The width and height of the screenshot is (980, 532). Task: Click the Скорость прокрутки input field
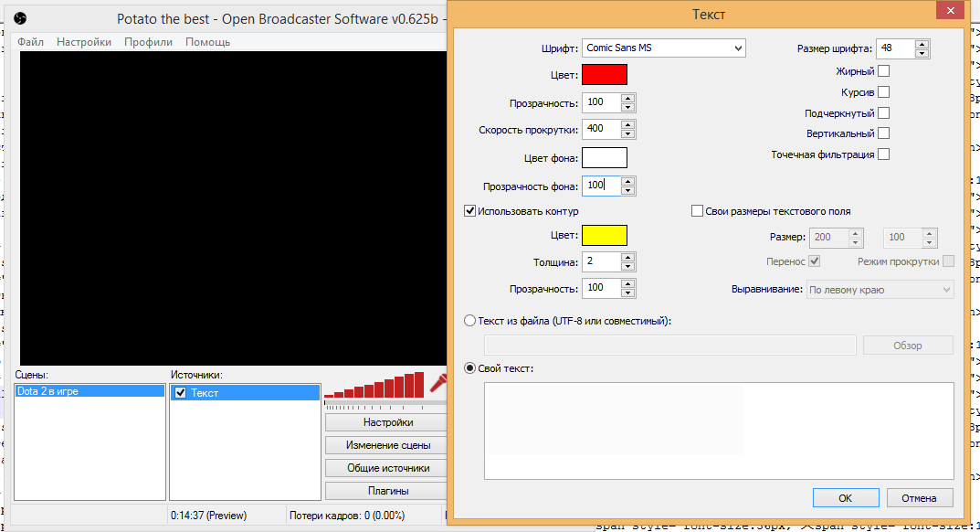602,129
